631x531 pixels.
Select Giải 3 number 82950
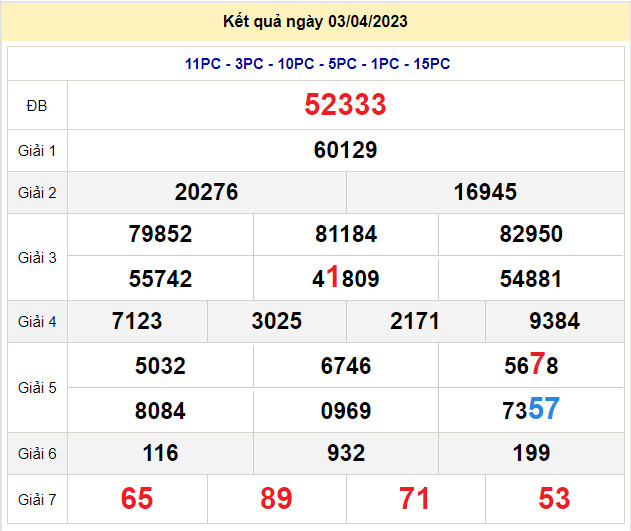click(x=531, y=234)
